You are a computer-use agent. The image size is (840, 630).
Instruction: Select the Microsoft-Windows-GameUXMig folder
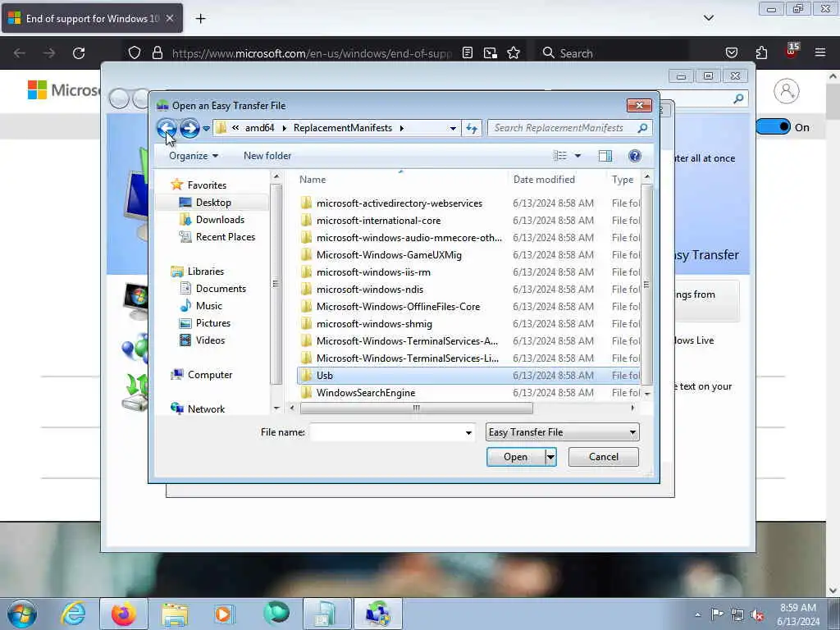click(x=389, y=255)
